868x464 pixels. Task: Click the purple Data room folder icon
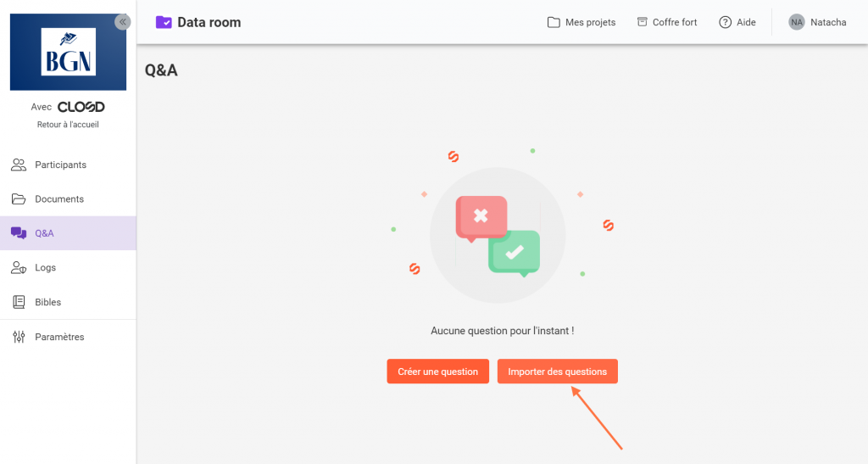[x=164, y=22]
